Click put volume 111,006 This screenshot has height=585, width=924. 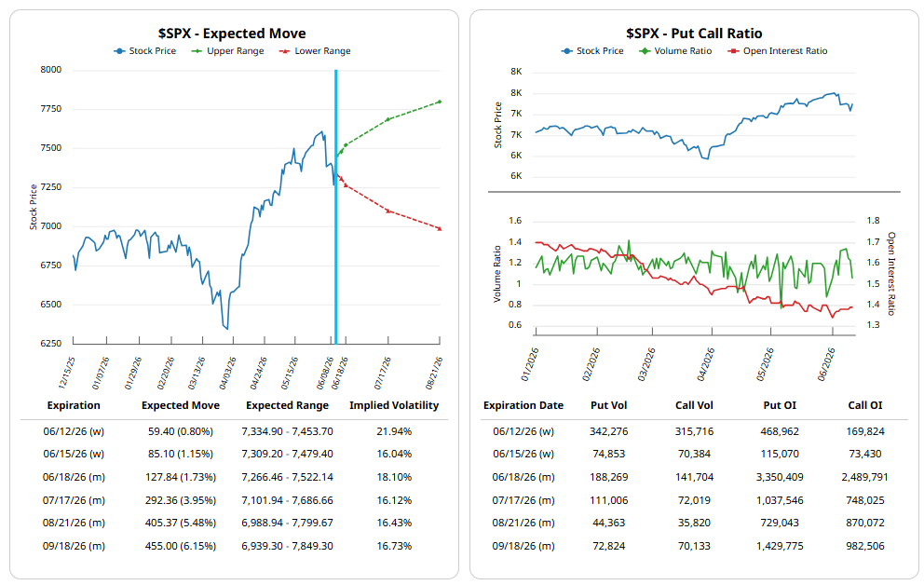(609, 500)
